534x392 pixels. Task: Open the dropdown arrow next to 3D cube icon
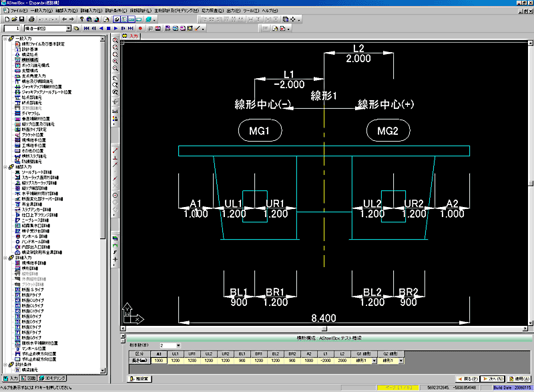[154, 20]
